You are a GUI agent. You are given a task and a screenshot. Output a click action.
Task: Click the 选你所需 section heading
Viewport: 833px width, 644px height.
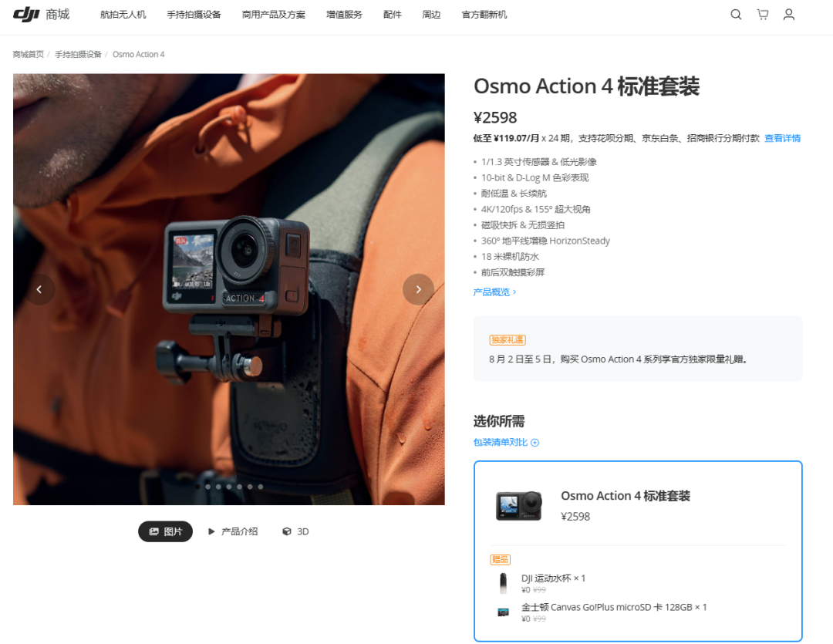[499, 421]
